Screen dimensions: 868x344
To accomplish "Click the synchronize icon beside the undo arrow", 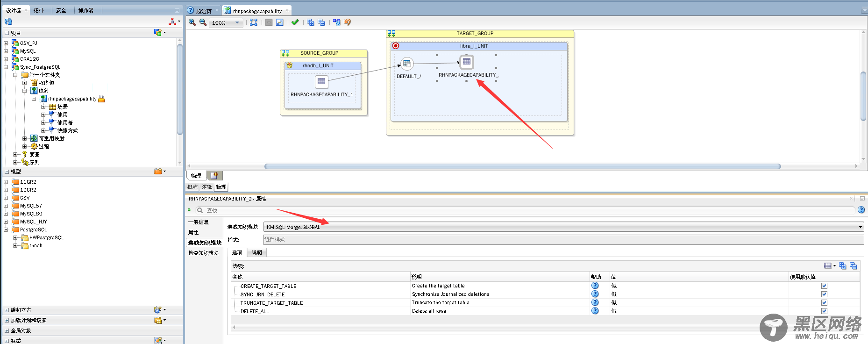I will tap(336, 22).
